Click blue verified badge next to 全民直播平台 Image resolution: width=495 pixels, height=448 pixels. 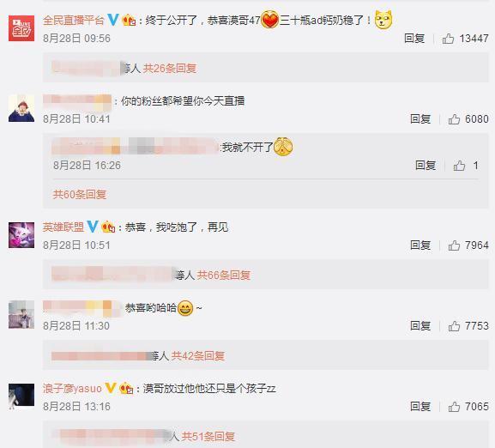pyautogui.click(x=112, y=20)
